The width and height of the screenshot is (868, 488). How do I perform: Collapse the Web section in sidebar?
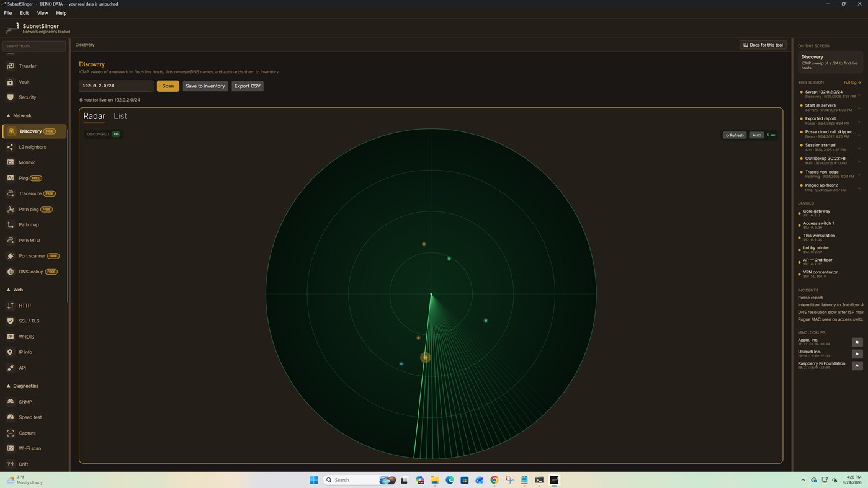[15, 290]
